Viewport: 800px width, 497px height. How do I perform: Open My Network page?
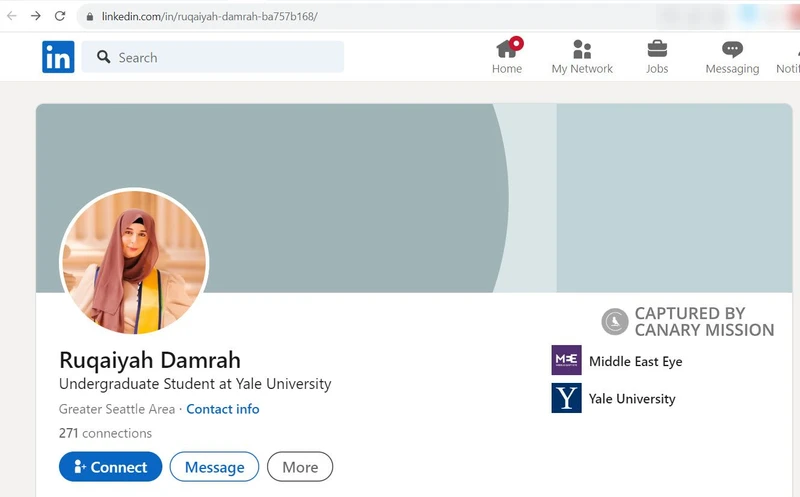(x=582, y=57)
